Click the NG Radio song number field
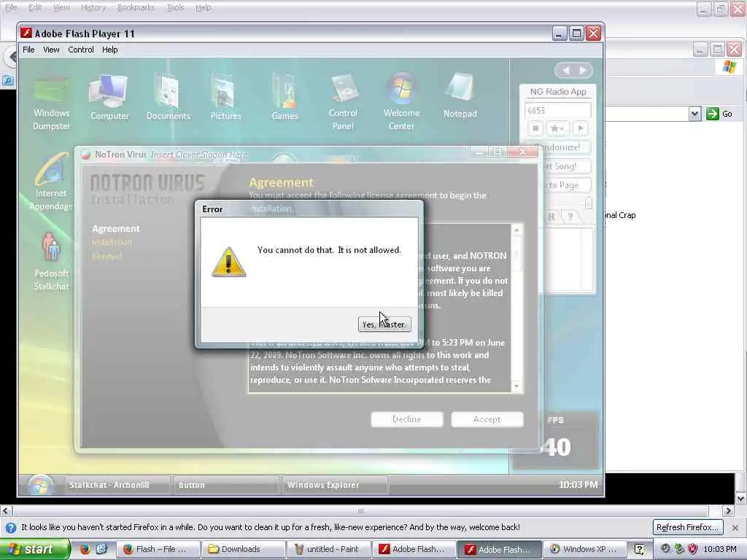The height and width of the screenshot is (560, 747). (557, 111)
